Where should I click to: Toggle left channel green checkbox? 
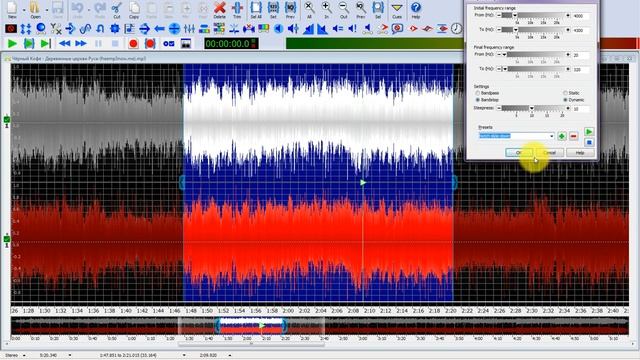coord(7,120)
